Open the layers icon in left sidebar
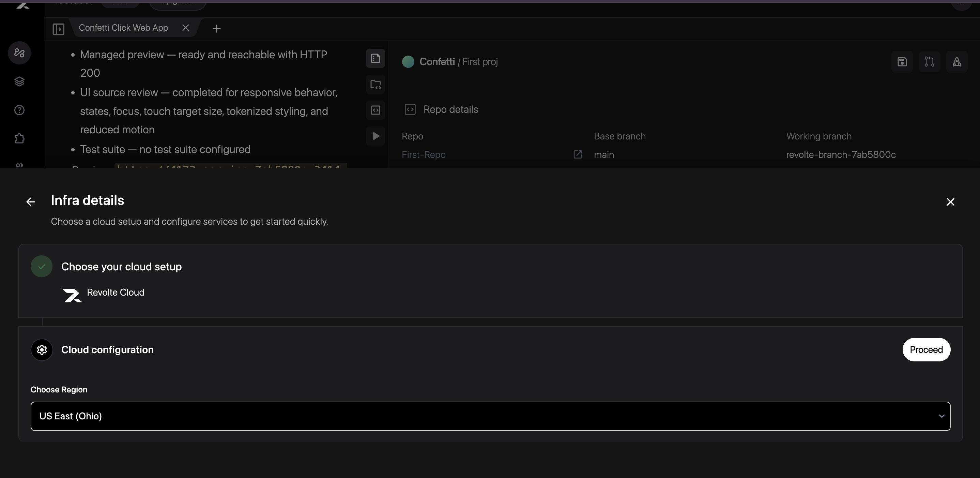Viewport: 980px width, 478px height. (x=19, y=81)
